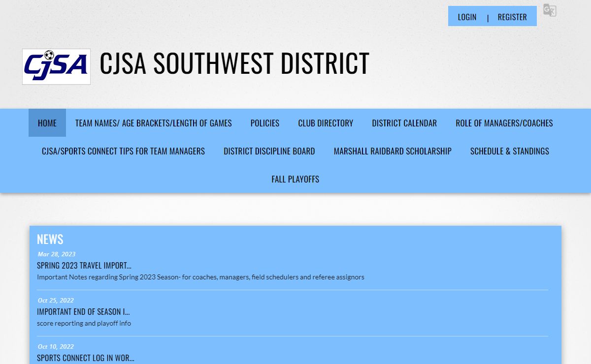Image resolution: width=591 pixels, height=364 pixels.
Task: Click the score reporting and playoff info text
Action: (84, 323)
